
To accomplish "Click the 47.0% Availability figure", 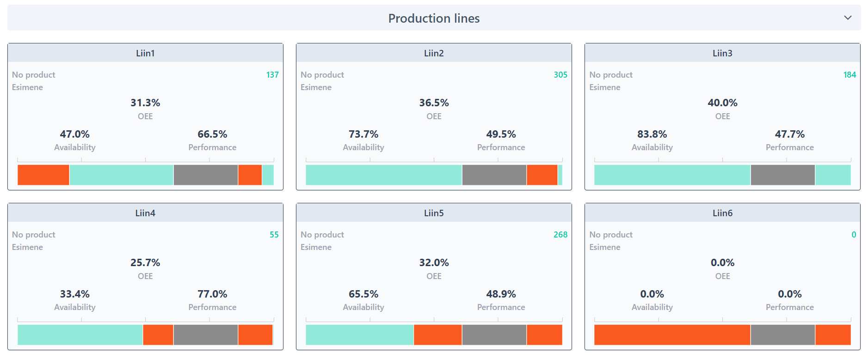I will [x=75, y=134].
